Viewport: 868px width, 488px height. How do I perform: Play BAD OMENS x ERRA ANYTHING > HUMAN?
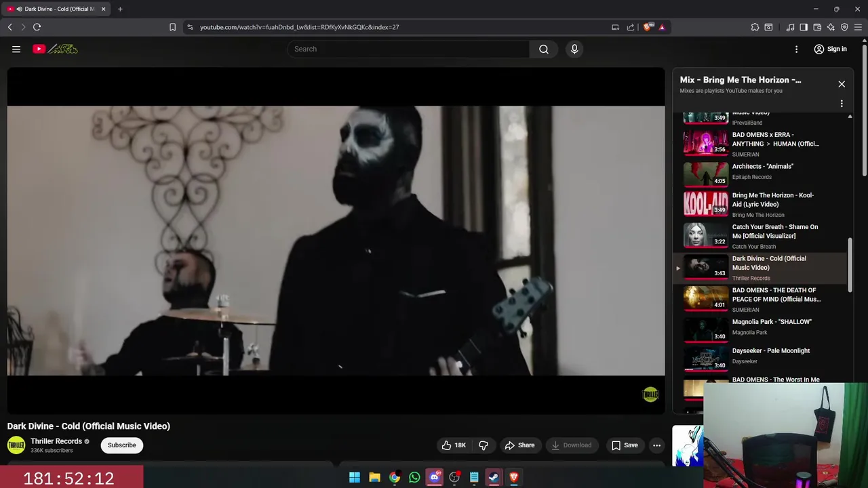point(760,143)
